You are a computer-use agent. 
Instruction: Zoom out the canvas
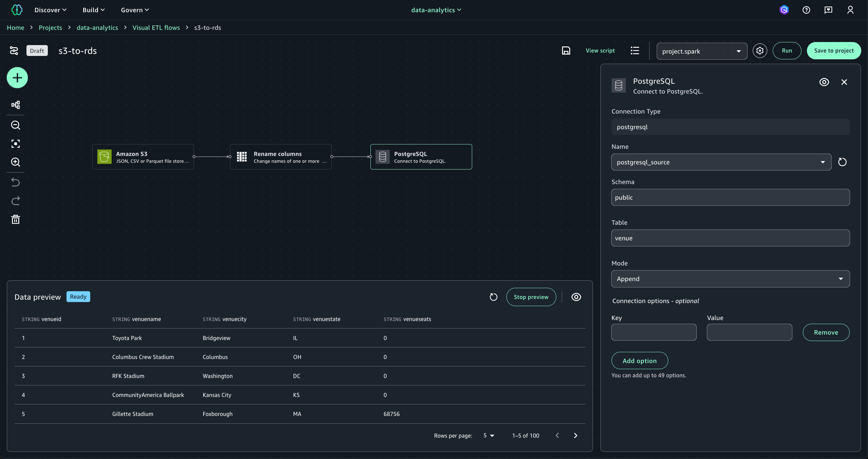16,125
